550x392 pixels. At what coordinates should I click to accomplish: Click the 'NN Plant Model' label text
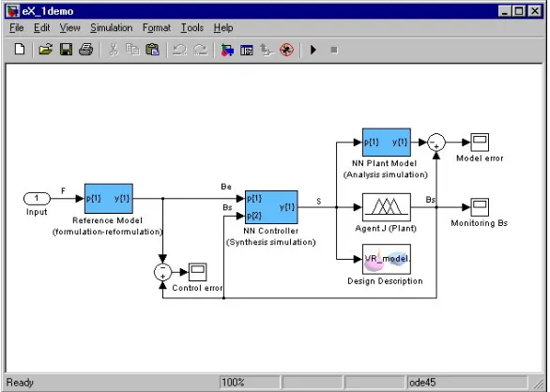tap(384, 163)
